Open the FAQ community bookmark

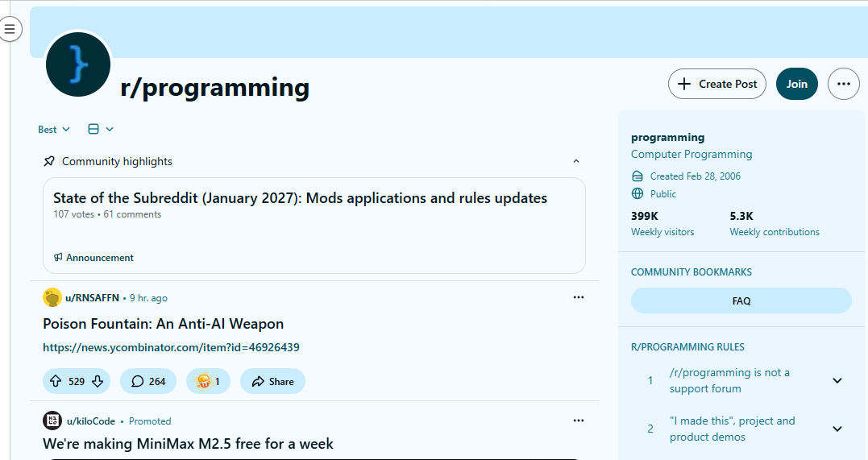pos(741,300)
